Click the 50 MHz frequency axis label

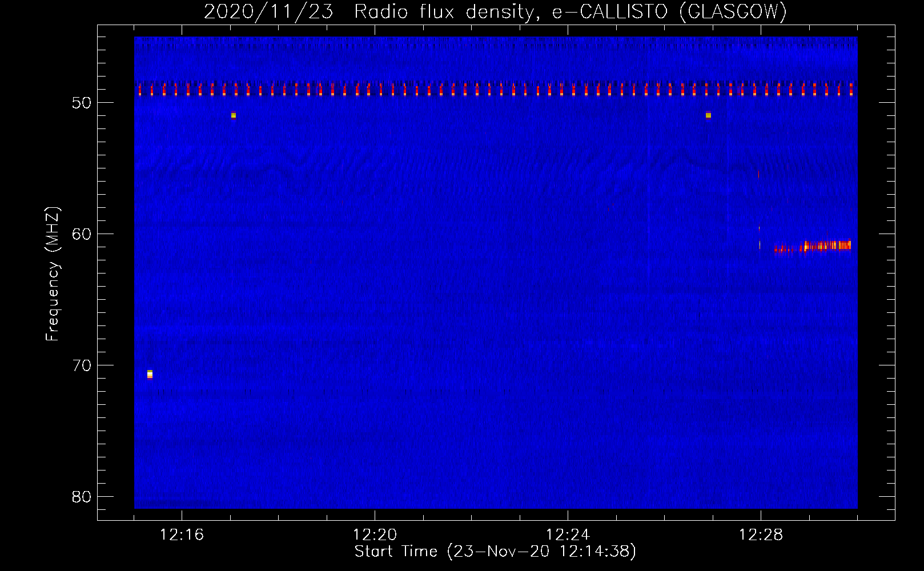[82, 103]
